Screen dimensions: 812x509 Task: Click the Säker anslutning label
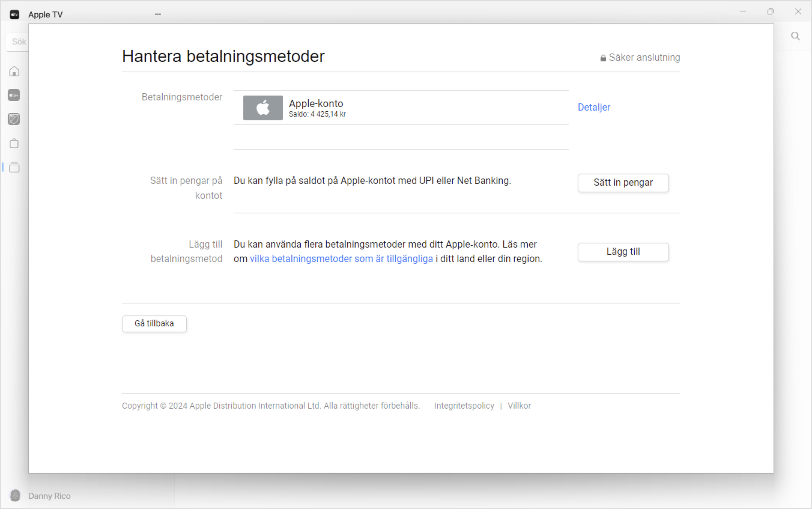644,57
